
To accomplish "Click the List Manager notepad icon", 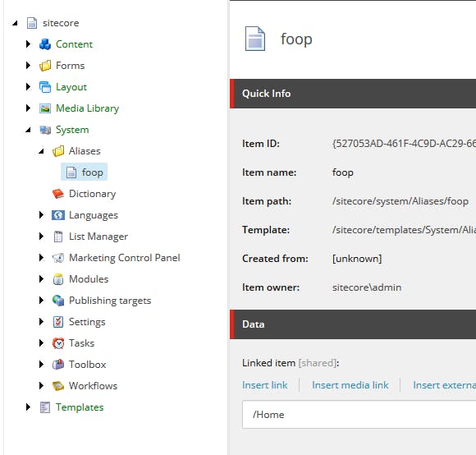I will click(x=58, y=237).
